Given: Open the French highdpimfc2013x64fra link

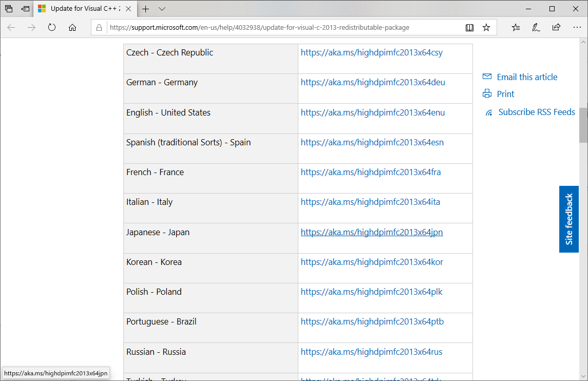Looking at the screenshot, I should (x=371, y=172).
